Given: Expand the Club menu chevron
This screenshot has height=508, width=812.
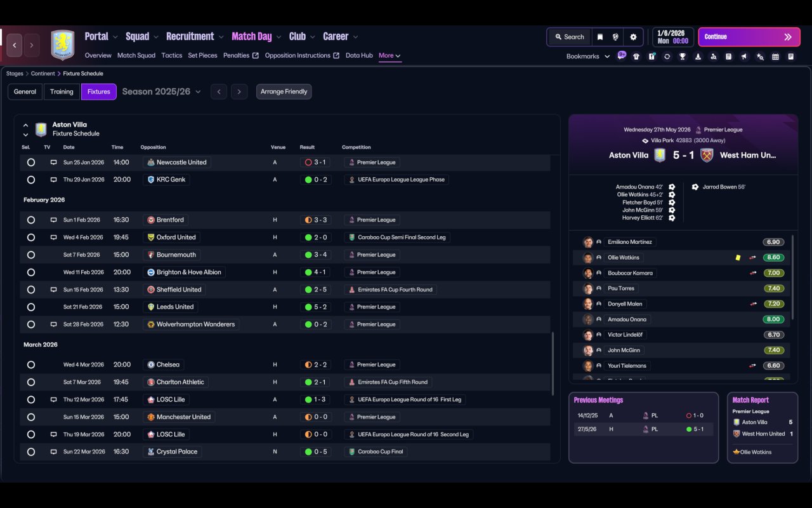Looking at the screenshot, I should tap(312, 37).
